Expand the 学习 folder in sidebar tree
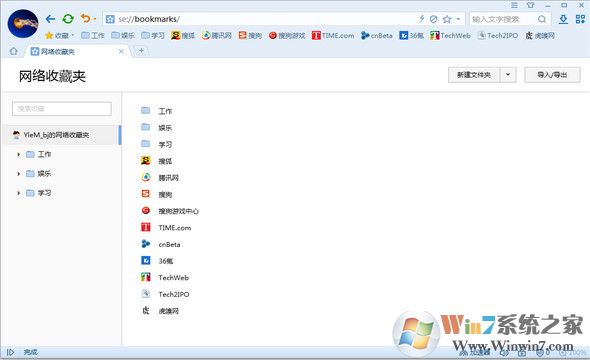Image resolution: width=590 pixels, height=360 pixels. pyautogui.click(x=18, y=193)
